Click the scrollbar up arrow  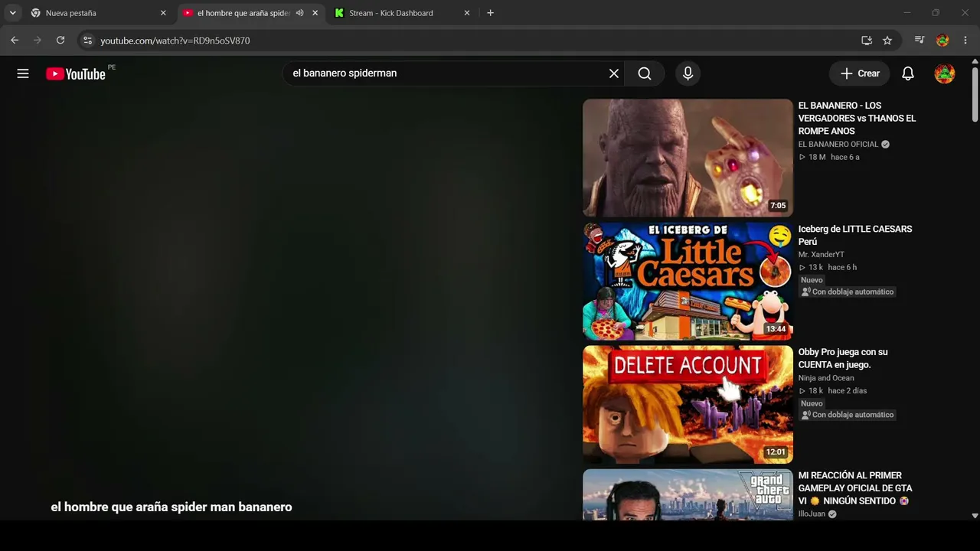click(x=975, y=60)
